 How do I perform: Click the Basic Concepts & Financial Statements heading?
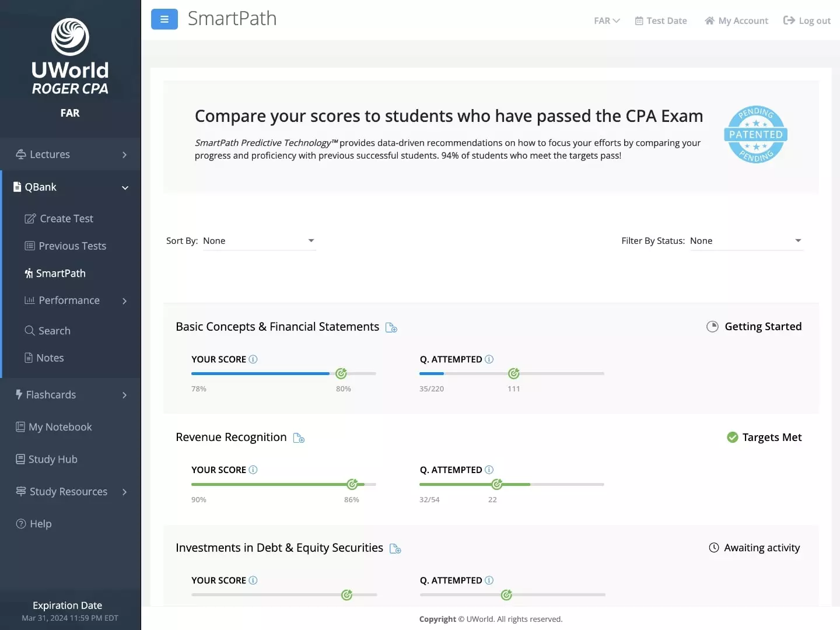[278, 327]
